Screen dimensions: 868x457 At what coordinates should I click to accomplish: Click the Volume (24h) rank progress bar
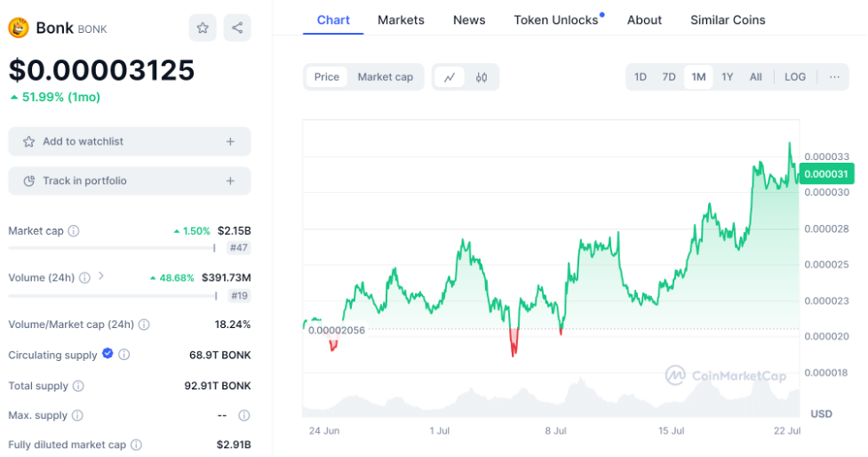coord(112,296)
